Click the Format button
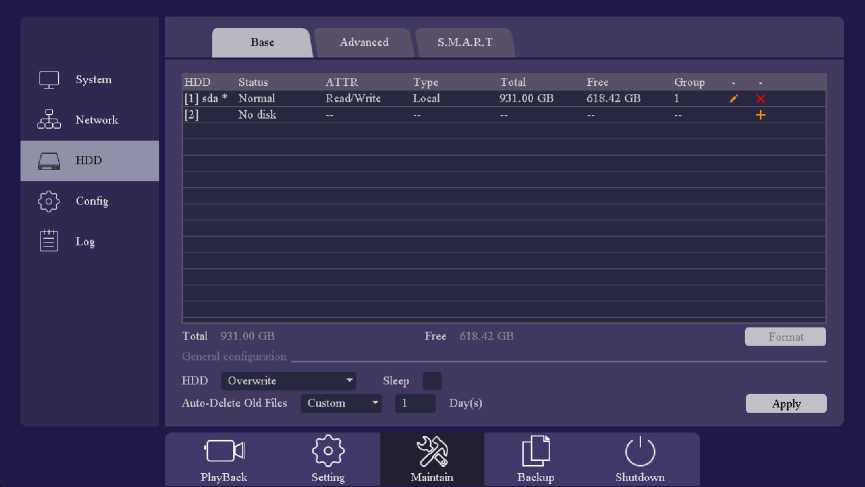 click(785, 337)
